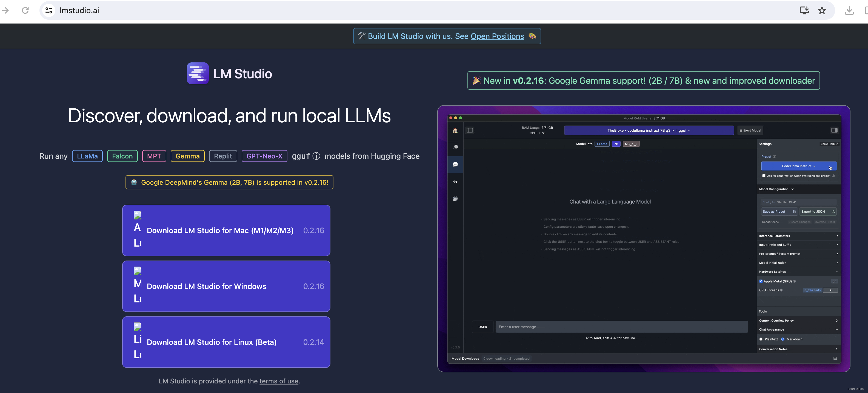
Task: Select the chat bubble icon in sidebar
Action: coord(455,164)
